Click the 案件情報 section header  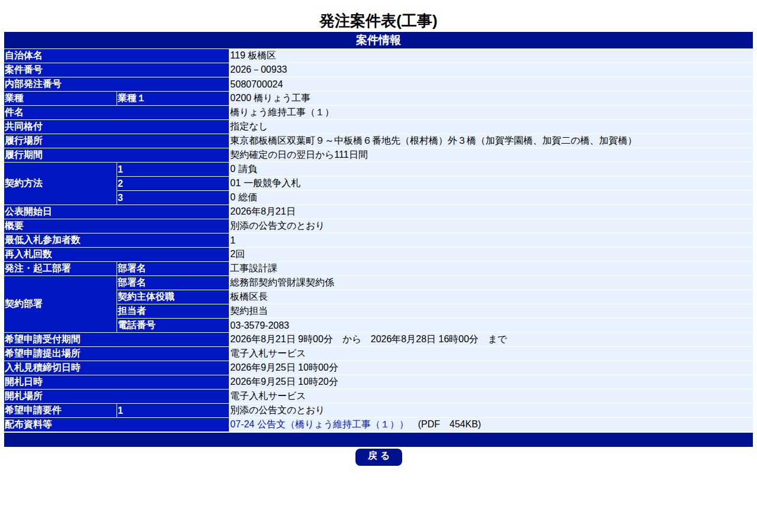378,40
